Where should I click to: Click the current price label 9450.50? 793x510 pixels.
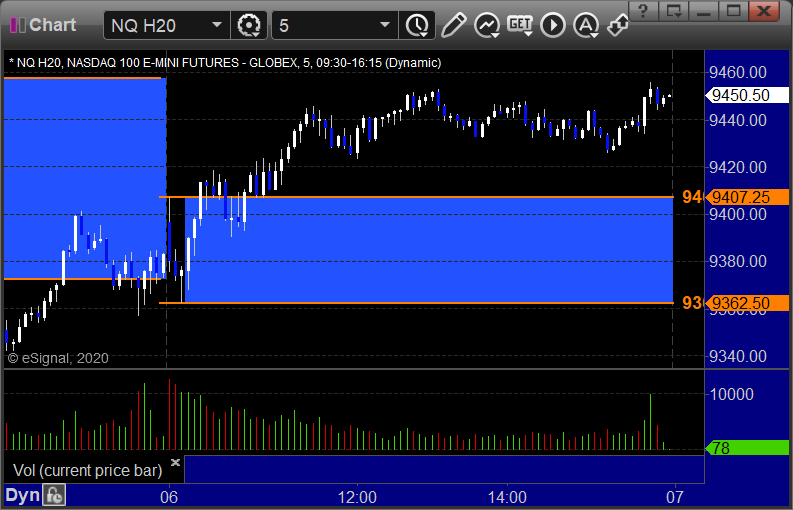click(747, 95)
